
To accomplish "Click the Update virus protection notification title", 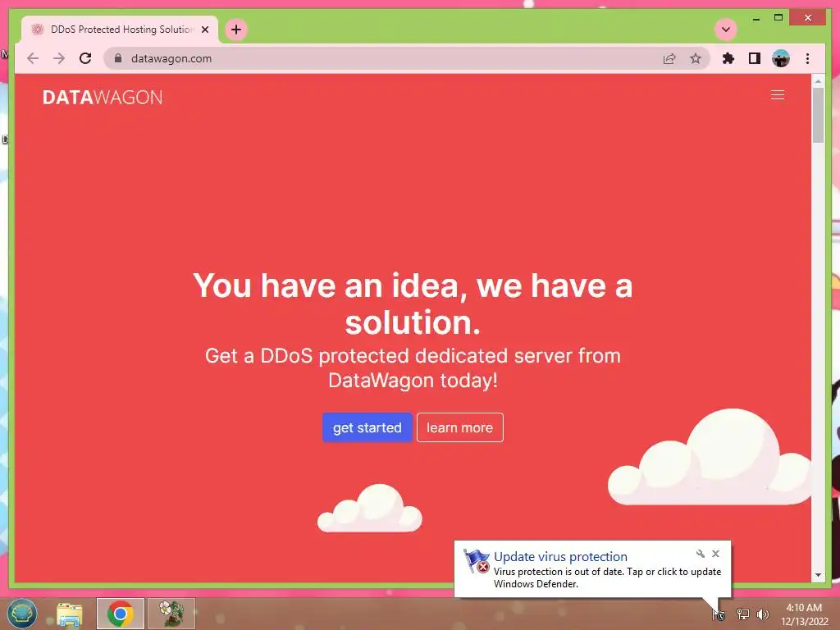I will pyautogui.click(x=560, y=557).
